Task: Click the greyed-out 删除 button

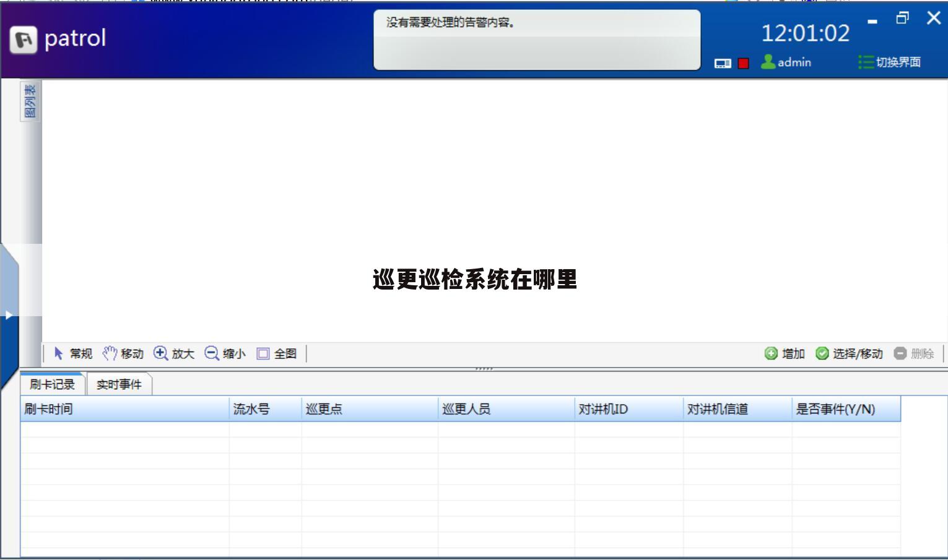Action: tap(914, 353)
